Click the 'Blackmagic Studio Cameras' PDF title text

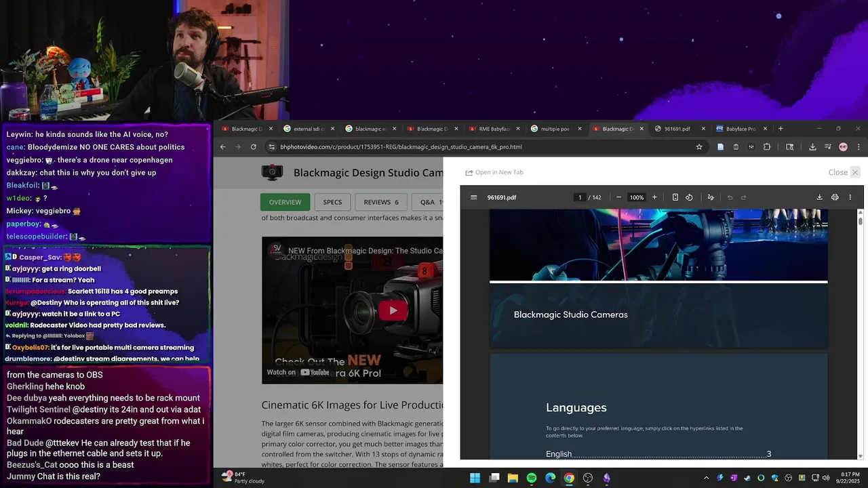pyautogui.click(x=570, y=314)
